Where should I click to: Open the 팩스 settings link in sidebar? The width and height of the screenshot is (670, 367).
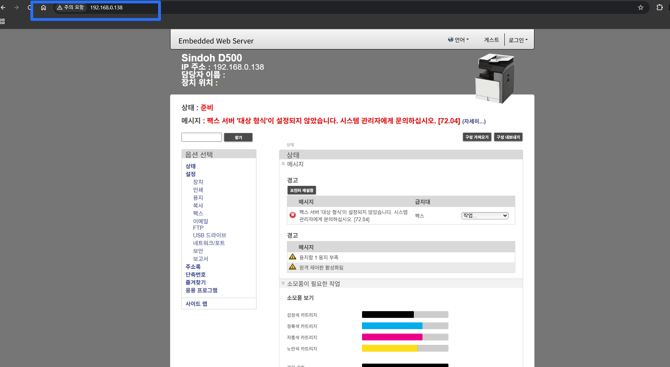198,213
